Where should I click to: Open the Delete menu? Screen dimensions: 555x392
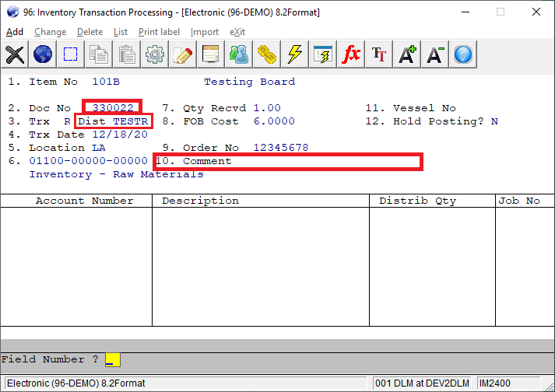coord(90,32)
